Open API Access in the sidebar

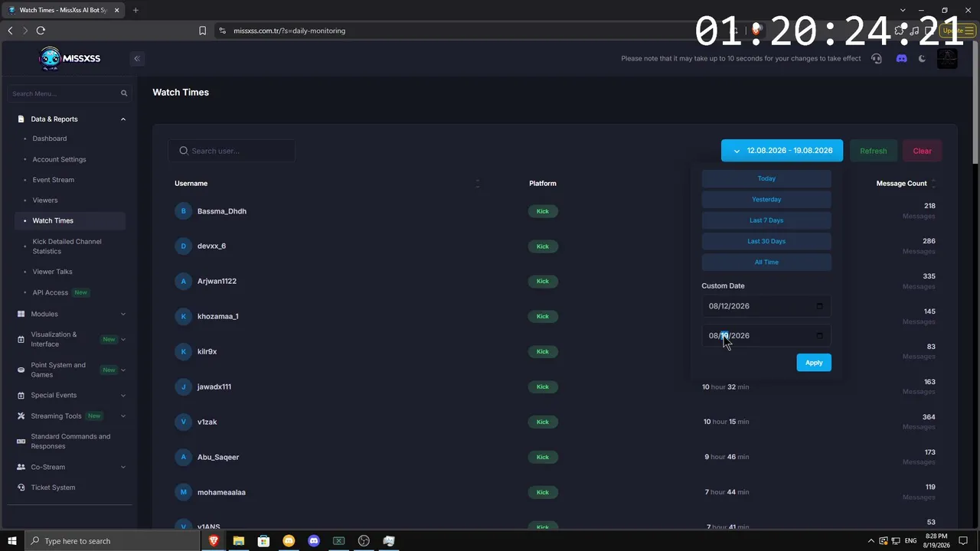point(51,292)
